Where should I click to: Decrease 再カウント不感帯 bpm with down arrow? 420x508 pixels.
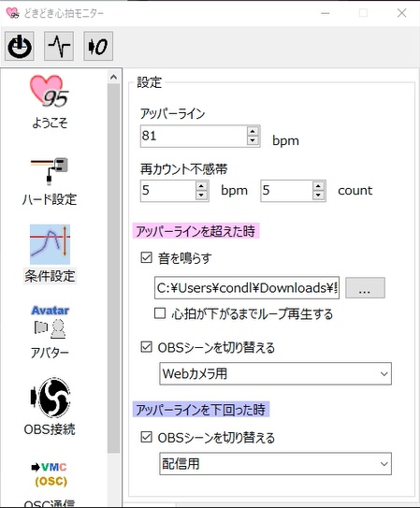point(201,196)
